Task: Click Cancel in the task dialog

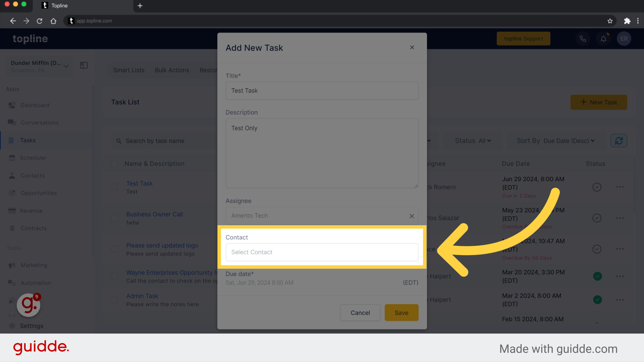Action: tap(360, 313)
